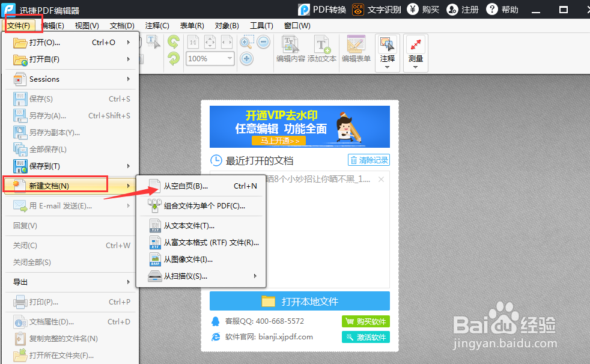Click the 从富文本格式 (RTF) icon
Screen dimensions: 590x364
pyautogui.click(x=155, y=243)
